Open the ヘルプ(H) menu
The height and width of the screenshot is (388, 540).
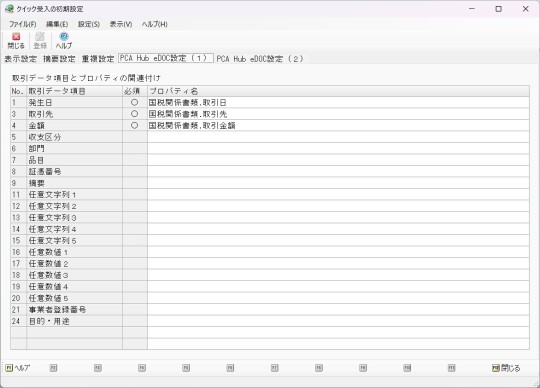pos(155,24)
